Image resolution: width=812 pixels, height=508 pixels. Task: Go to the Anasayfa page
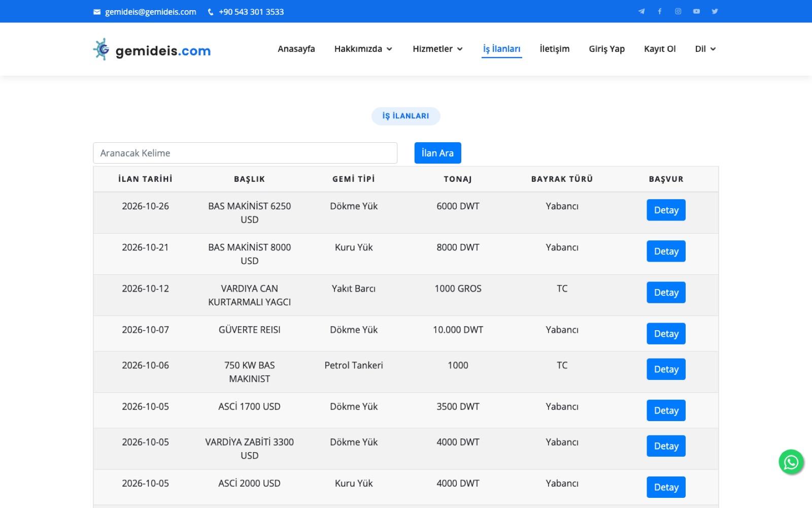pos(296,49)
